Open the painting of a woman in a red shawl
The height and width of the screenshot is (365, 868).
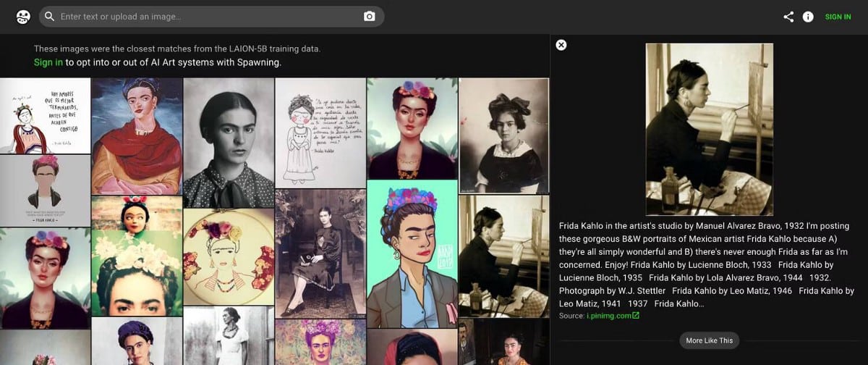[x=137, y=136]
